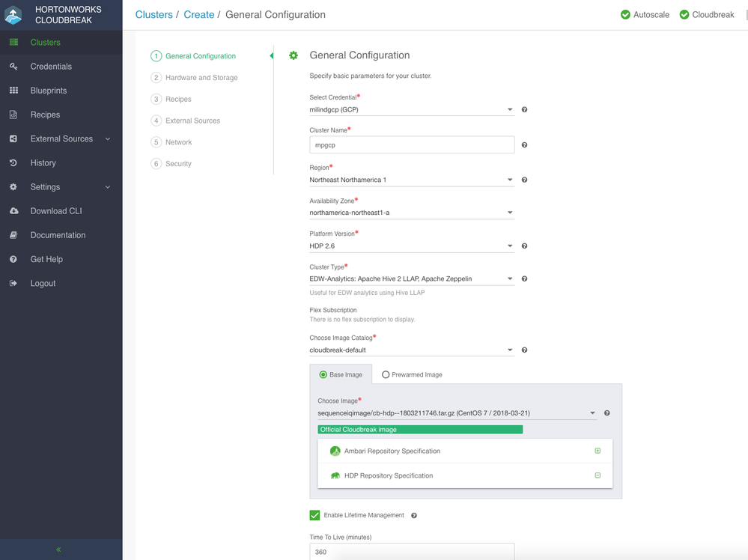Viewport: 748px width, 560px height.
Task: Uncheck Enable Lifetime Management checkbox
Action: tap(314, 515)
